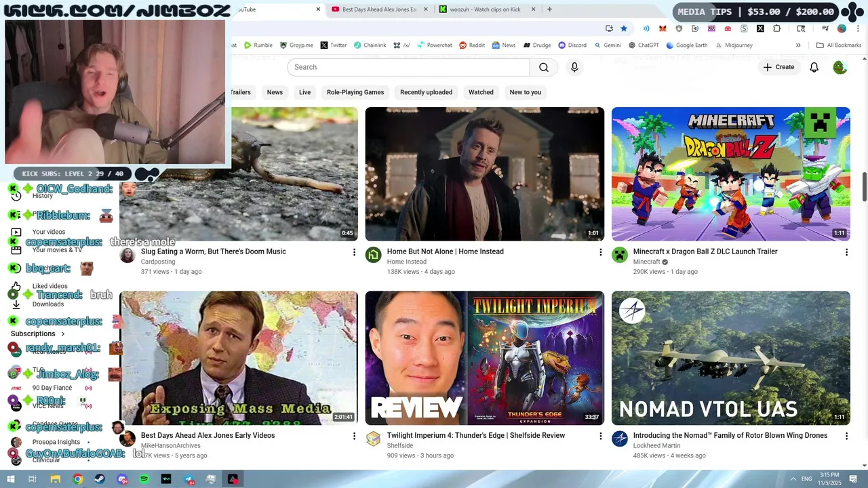
Task: Open a new browser tab
Action: pos(549,9)
